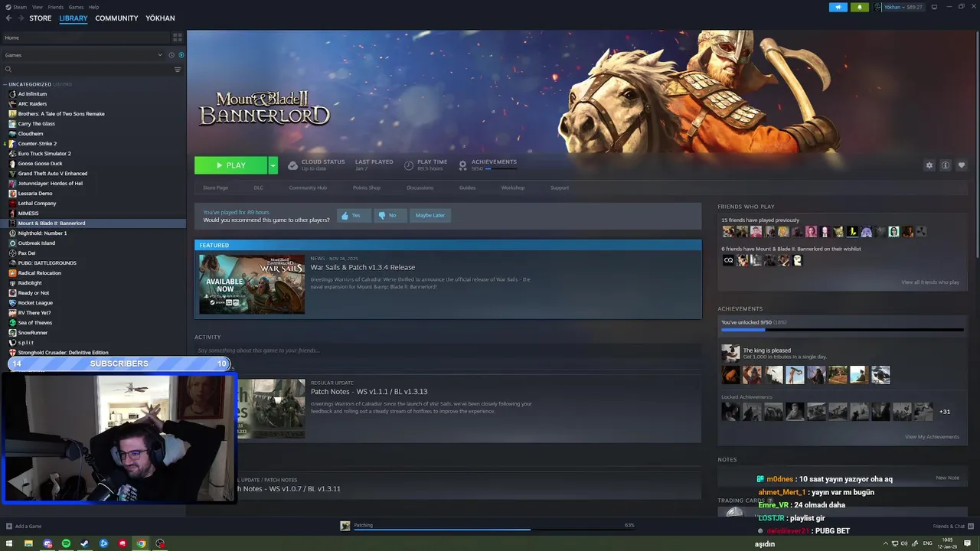Expand the Play button options arrow

(x=273, y=165)
